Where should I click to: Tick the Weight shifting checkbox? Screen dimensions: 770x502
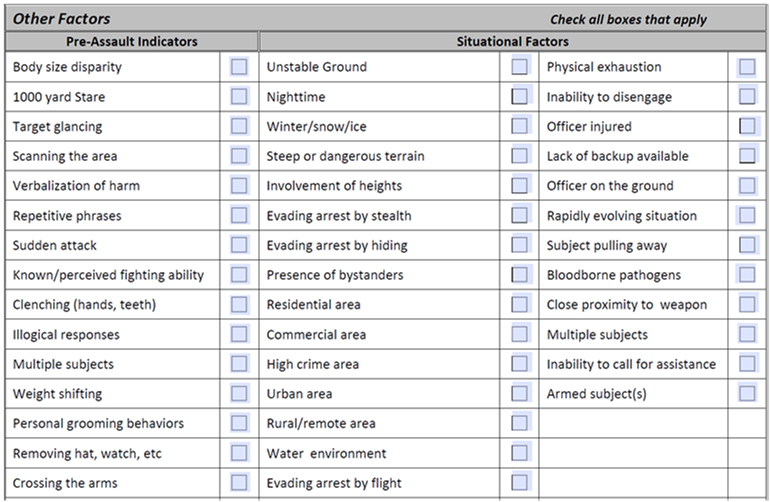pos(239,394)
